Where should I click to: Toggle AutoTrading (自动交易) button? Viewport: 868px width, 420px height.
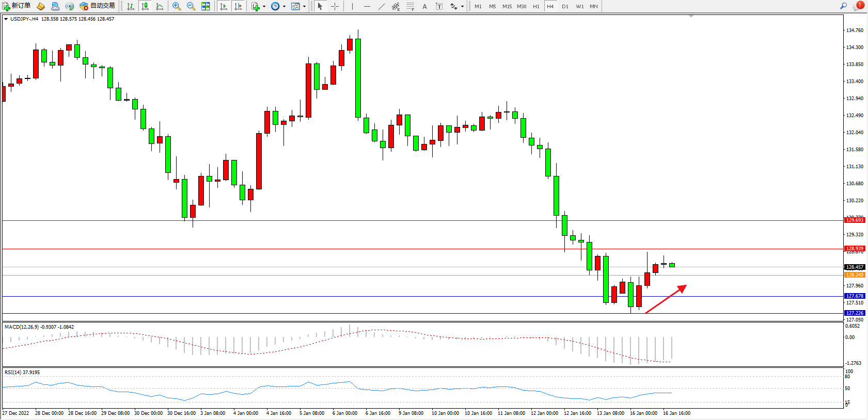pyautogui.click(x=97, y=6)
